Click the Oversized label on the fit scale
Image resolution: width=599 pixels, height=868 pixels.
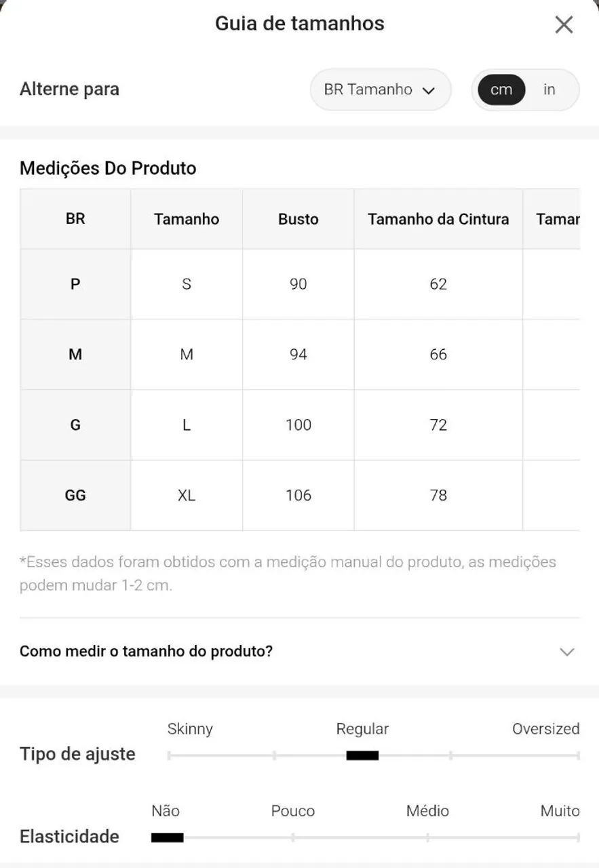545,729
